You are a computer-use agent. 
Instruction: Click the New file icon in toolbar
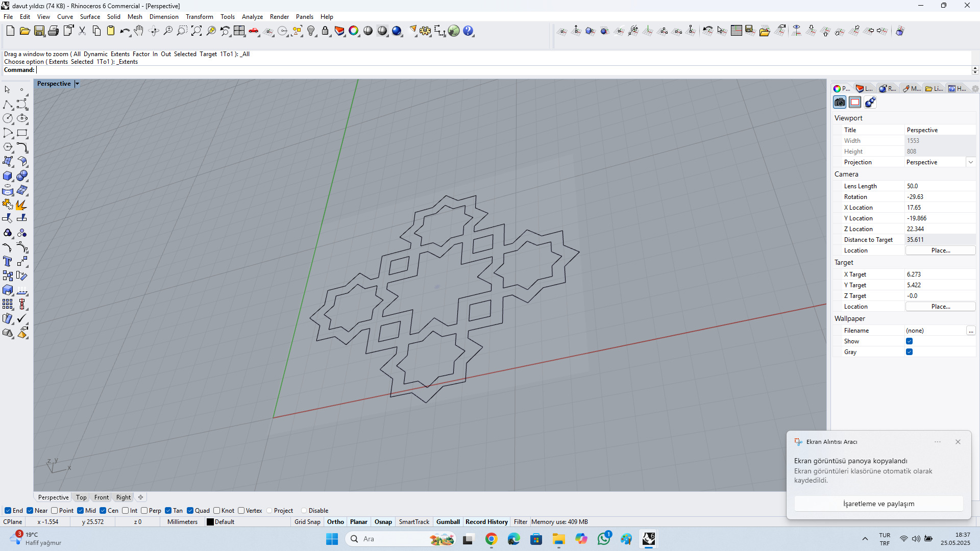10,31
